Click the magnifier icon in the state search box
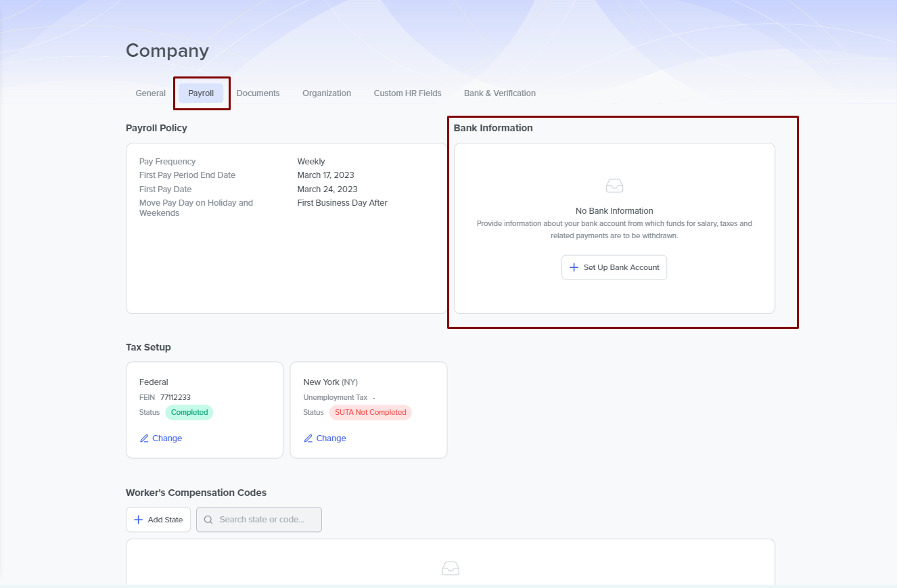 [208, 520]
